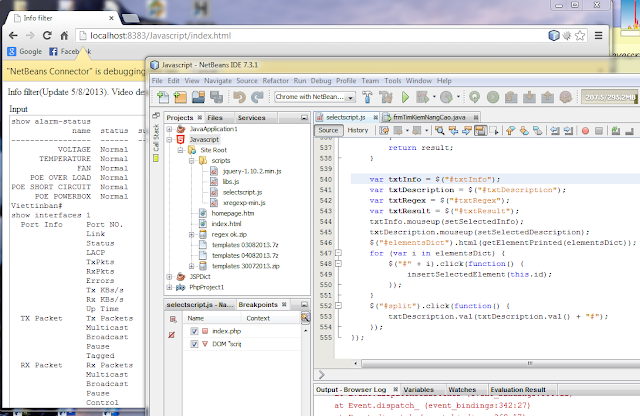The height and width of the screenshot is (416, 640).
Task: Collapse the Javascript project node
Action: 169,140
